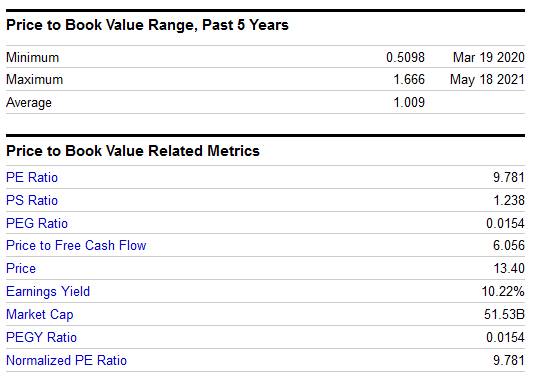Viewport: 533px width, 380px height.
Task: Select the Average row label
Action: (x=29, y=103)
